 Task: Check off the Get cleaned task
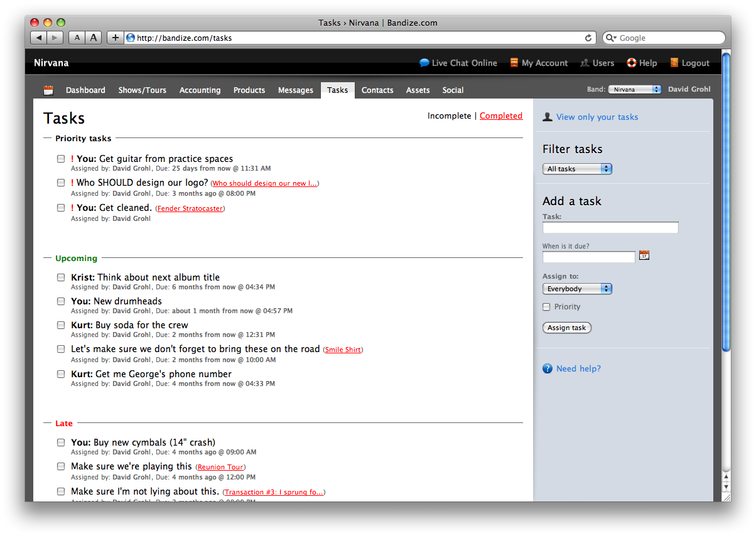point(61,208)
